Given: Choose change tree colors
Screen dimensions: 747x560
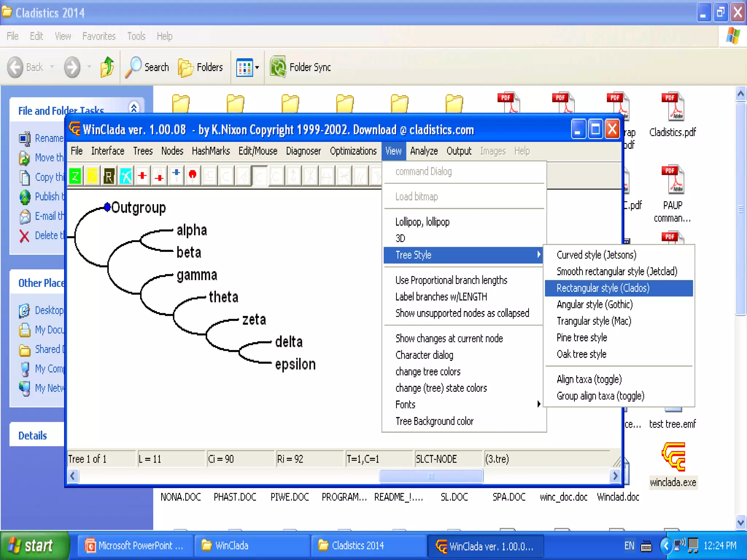Looking at the screenshot, I should pyautogui.click(x=428, y=372).
